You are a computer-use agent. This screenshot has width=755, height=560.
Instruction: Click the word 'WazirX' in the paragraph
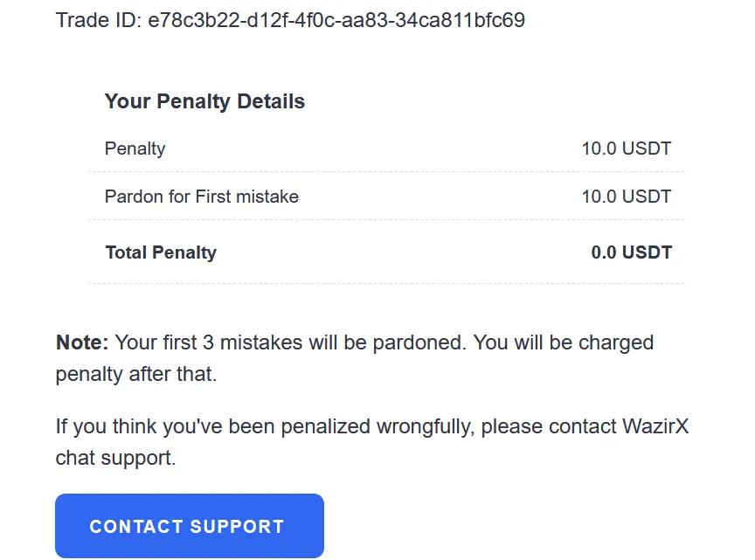pos(655,426)
